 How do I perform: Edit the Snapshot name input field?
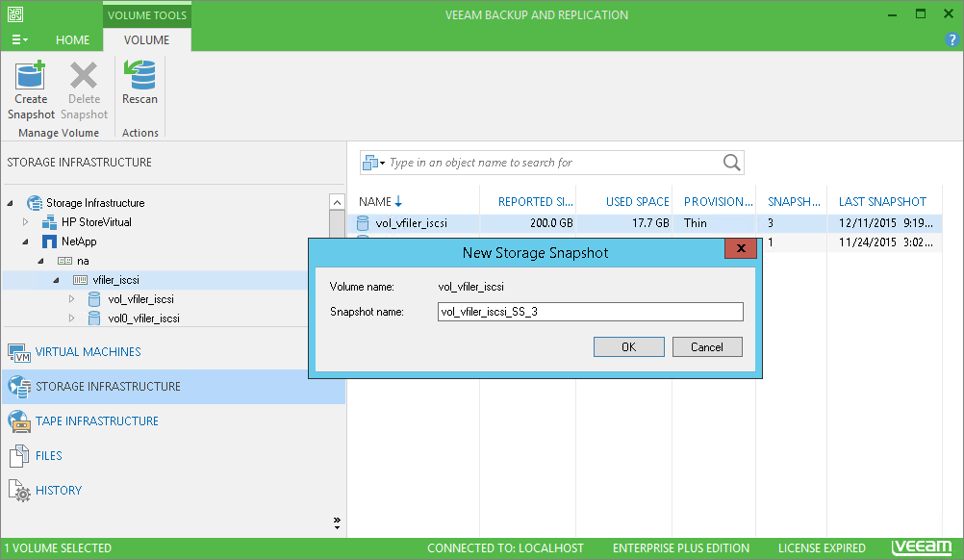click(x=590, y=312)
